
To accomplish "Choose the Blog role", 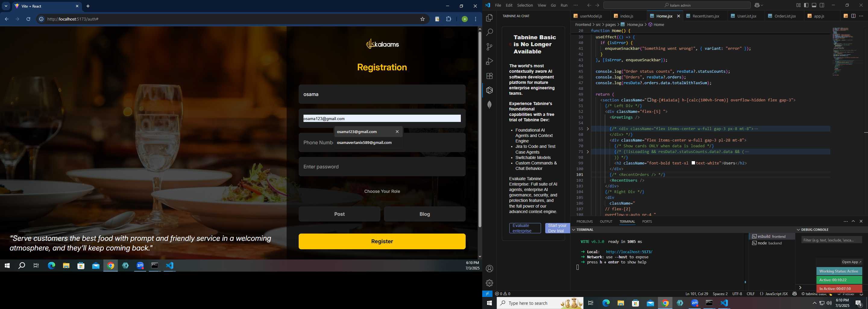I will click(x=425, y=214).
